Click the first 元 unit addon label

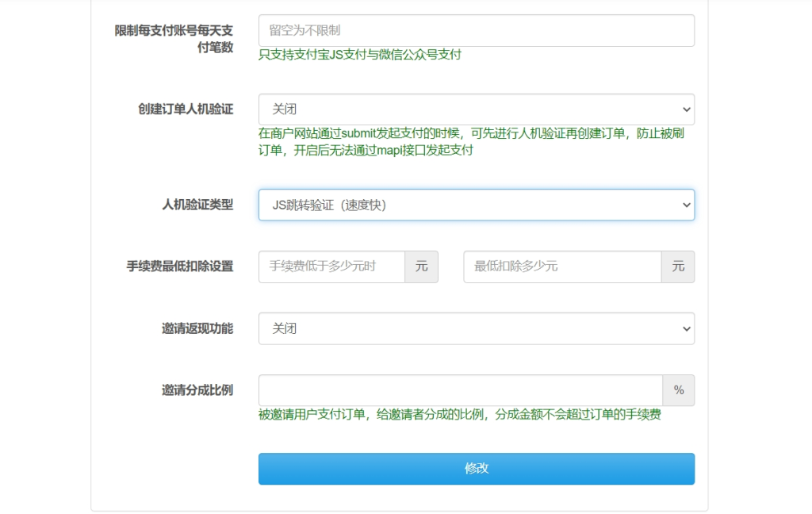click(x=421, y=267)
